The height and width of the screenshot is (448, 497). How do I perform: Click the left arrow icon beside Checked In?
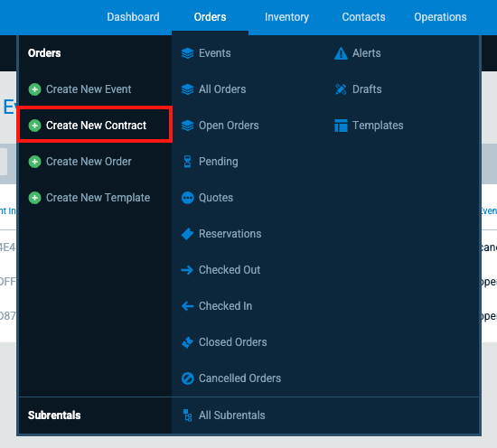point(187,306)
